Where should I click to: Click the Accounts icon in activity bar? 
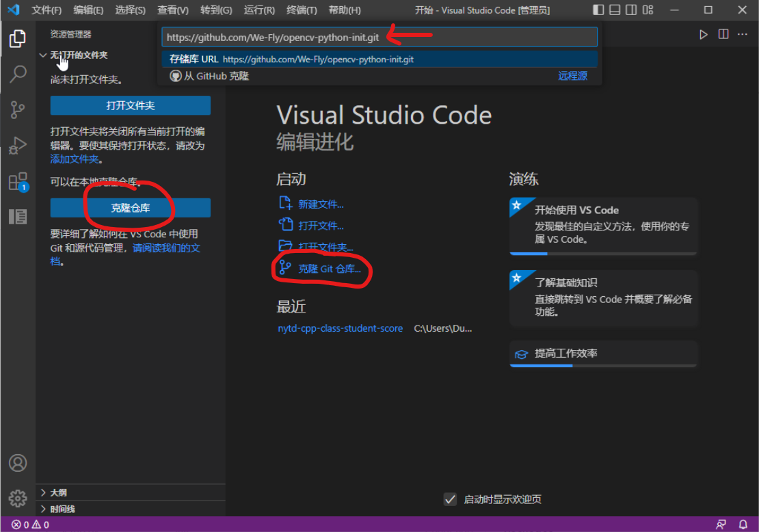tap(18, 463)
